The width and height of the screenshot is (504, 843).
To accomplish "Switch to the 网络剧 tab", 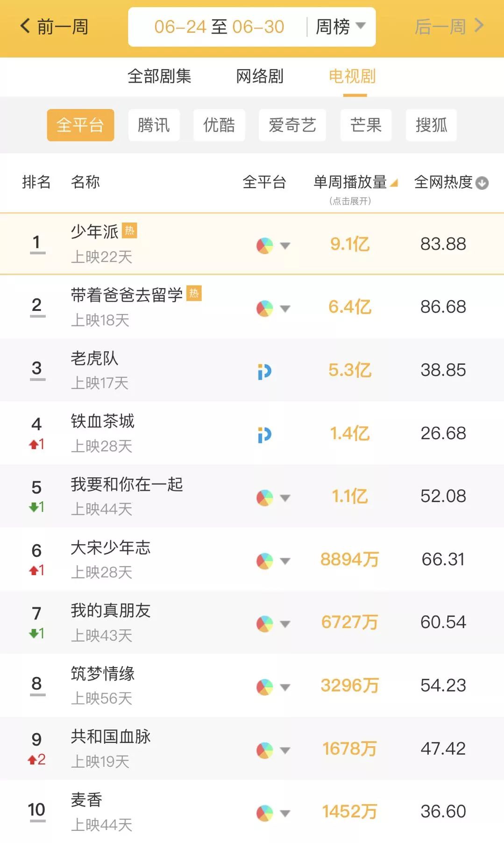I will [260, 76].
